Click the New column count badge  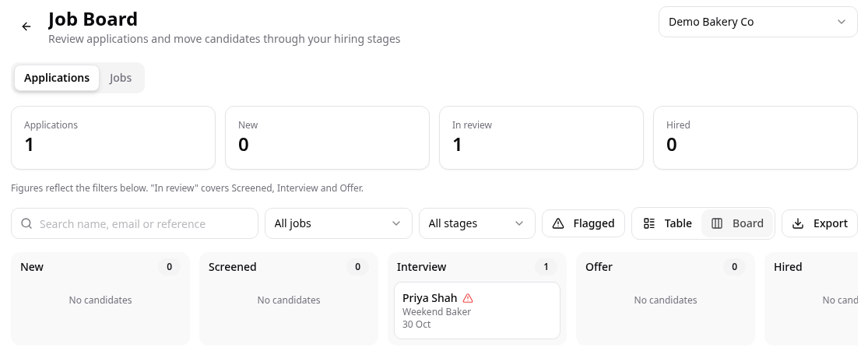(x=169, y=267)
